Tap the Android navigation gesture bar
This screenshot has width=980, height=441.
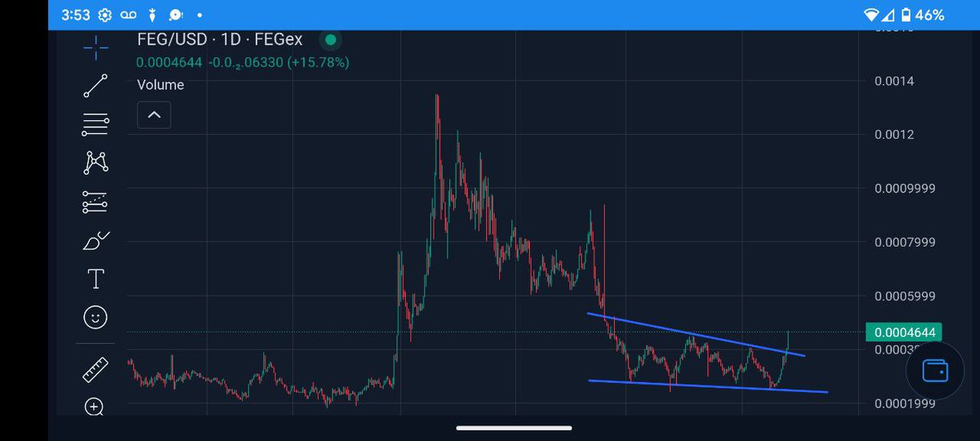[x=514, y=428]
